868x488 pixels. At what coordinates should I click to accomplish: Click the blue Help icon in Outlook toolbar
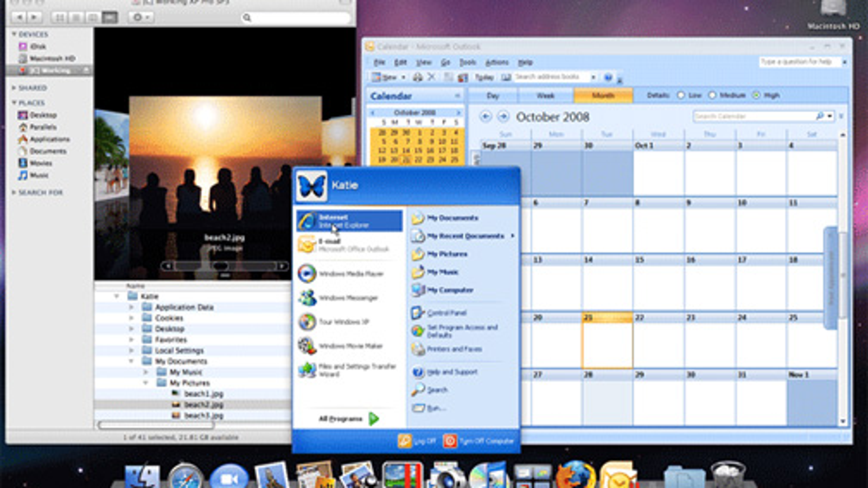pos(608,78)
